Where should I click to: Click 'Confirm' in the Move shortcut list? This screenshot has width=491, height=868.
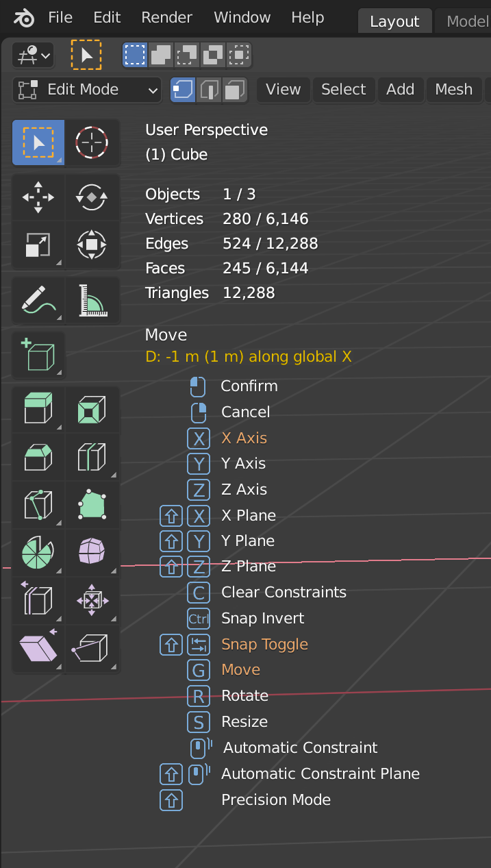click(x=249, y=386)
